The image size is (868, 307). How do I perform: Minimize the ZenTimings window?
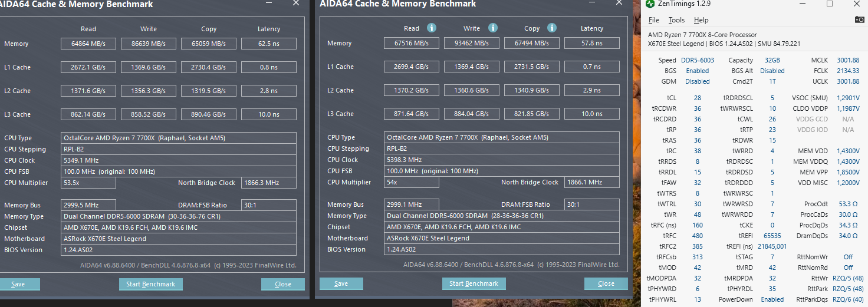point(804,4)
